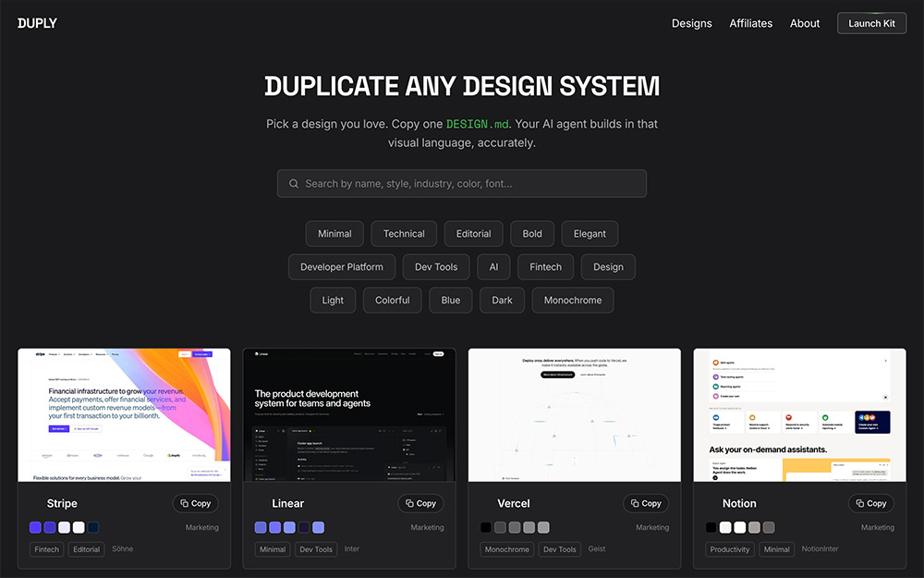Enable the Monochrome filter chip
The height and width of the screenshot is (578, 924).
tap(573, 300)
